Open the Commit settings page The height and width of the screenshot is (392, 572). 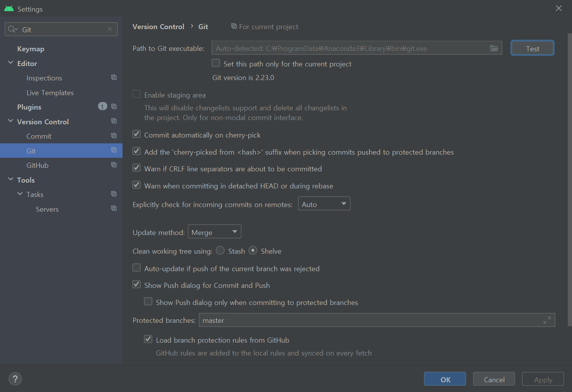pyautogui.click(x=39, y=136)
